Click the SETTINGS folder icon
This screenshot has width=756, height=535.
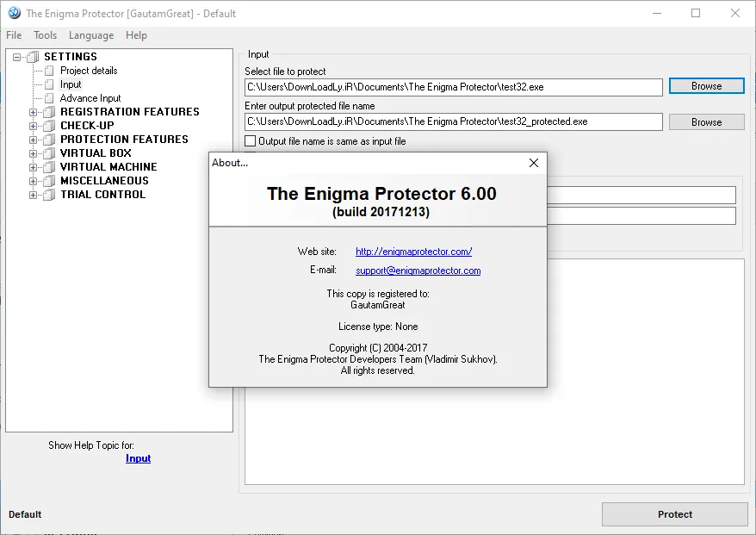[33, 57]
